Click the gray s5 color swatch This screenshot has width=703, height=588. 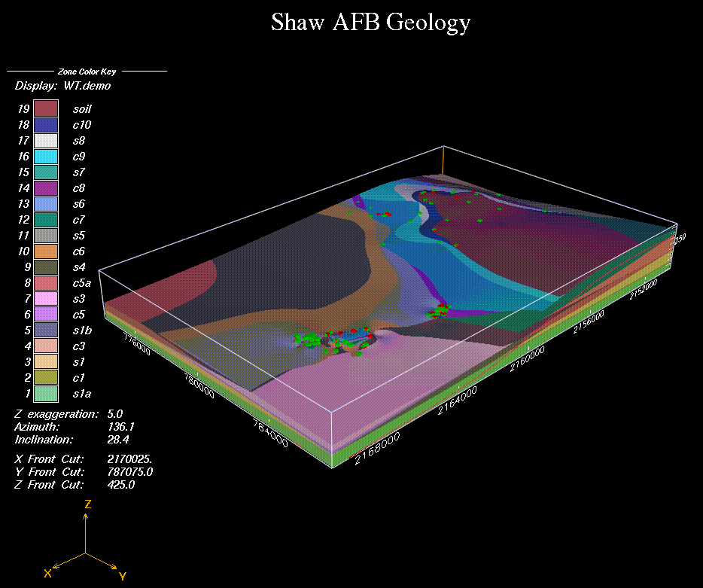46,236
